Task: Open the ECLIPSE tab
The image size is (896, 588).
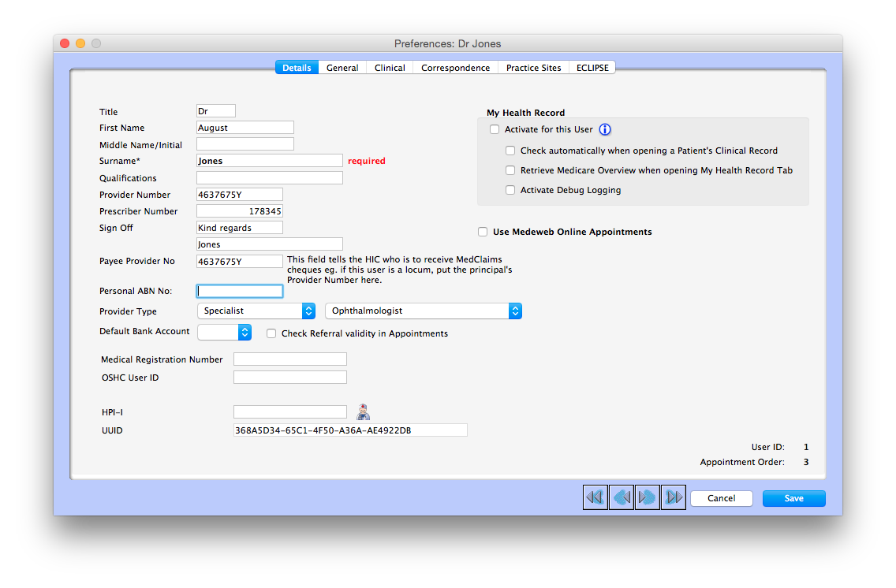Action: click(x=592, y=67)
